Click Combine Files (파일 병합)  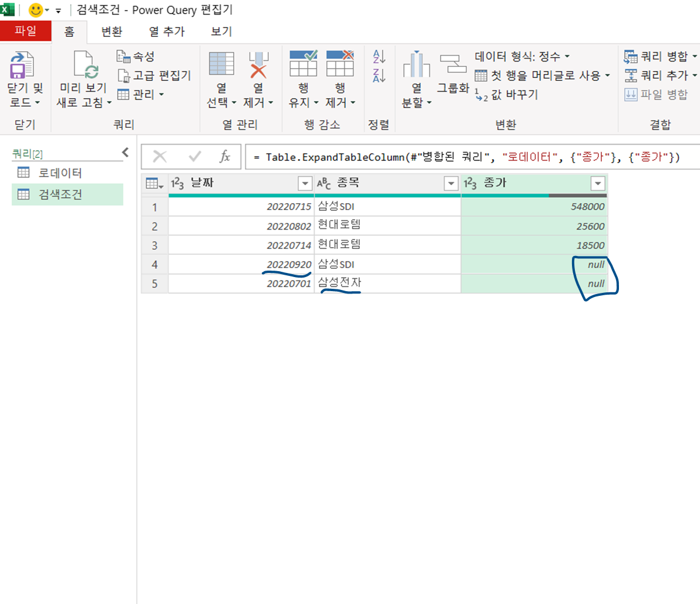coord(656,95)
